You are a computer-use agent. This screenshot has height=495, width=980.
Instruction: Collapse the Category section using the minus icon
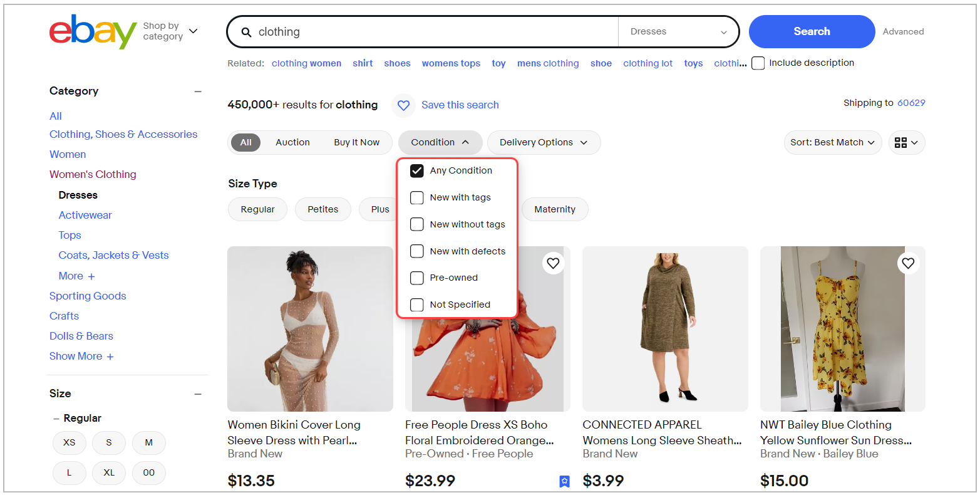point(198,91)
